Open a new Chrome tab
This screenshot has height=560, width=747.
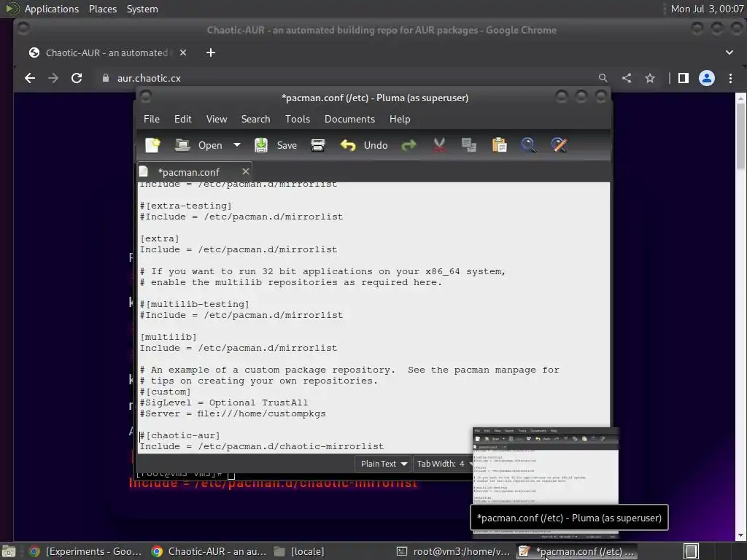point(211,52)
